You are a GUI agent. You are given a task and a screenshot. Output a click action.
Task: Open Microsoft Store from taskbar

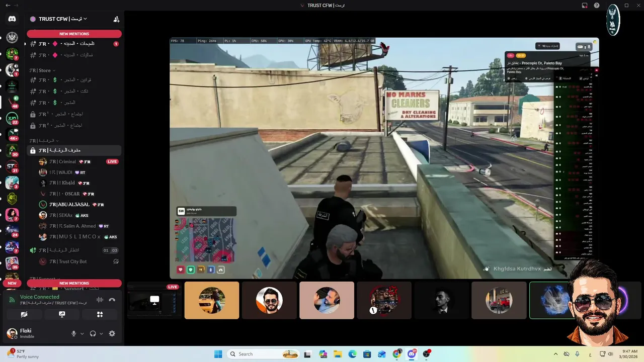pos(367,354)
